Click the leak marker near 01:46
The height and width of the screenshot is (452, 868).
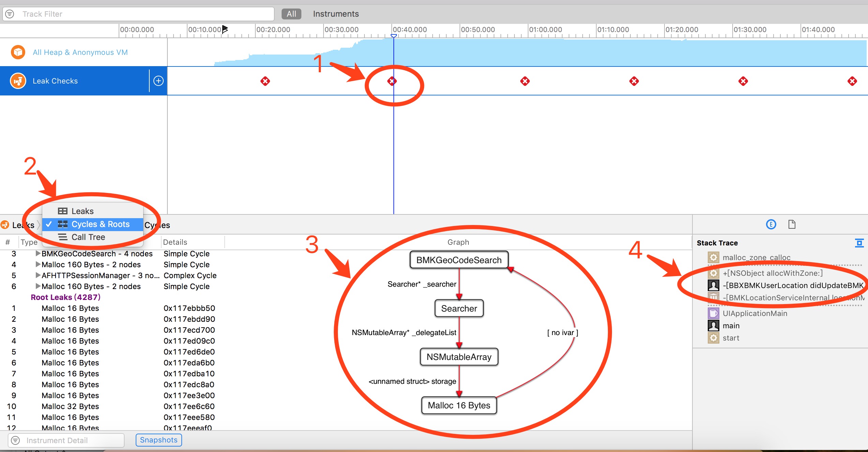pos(852,81)
